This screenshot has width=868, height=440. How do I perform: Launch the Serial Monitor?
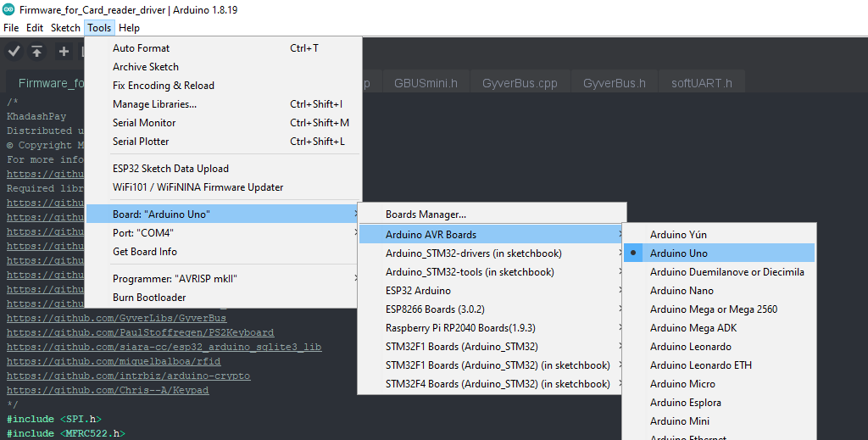coord(224,123)
